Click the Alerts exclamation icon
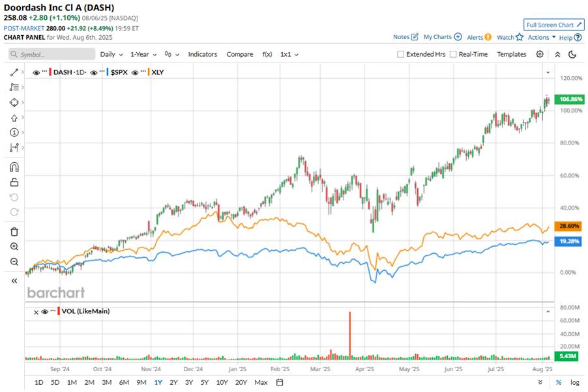This screenshot has height=392, width=588. [x=488, y=37]
